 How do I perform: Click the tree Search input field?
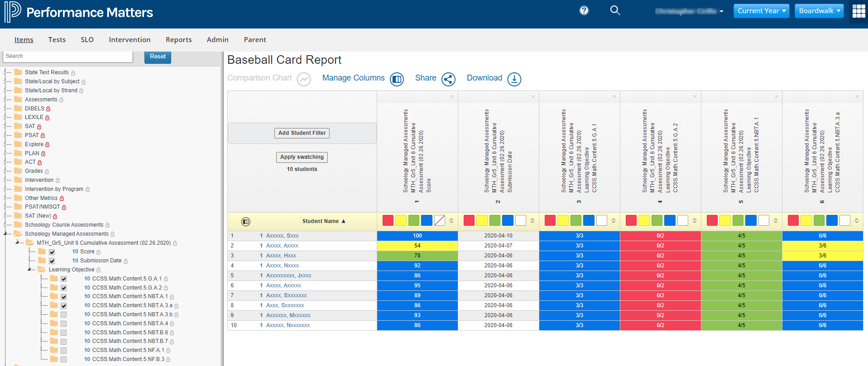[x=68, y=57]
